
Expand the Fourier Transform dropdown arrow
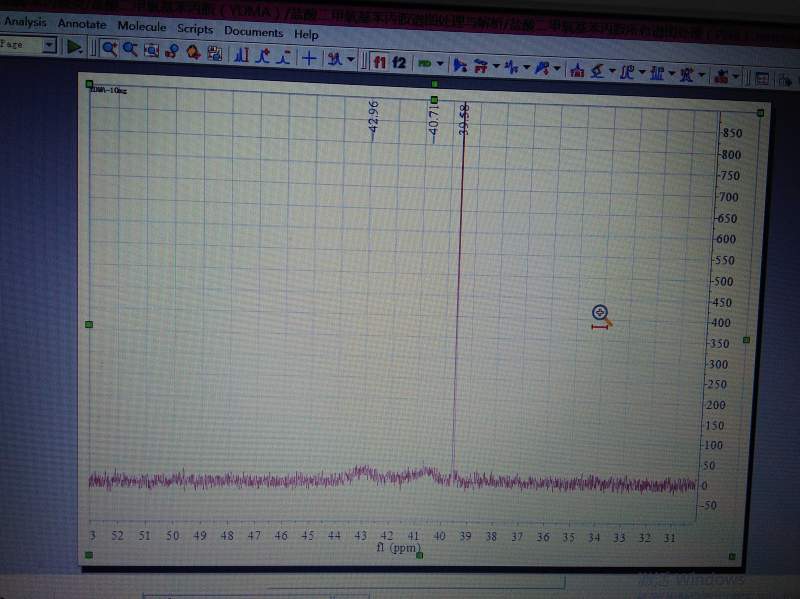[x=496, y=66]
